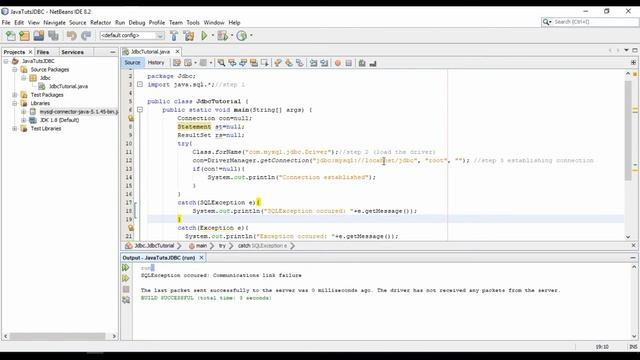Expand the JDK 1.8 (Default) node

click(23, 120)
